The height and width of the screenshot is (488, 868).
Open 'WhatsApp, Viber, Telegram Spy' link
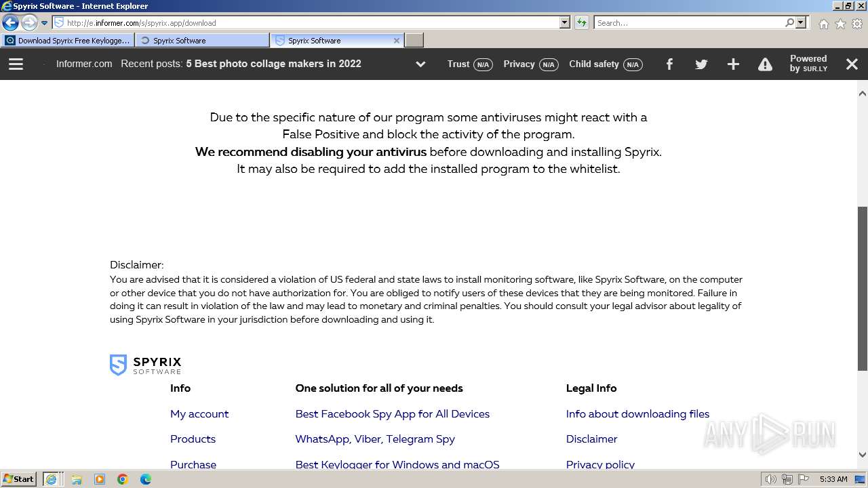[x=375, y=439]
